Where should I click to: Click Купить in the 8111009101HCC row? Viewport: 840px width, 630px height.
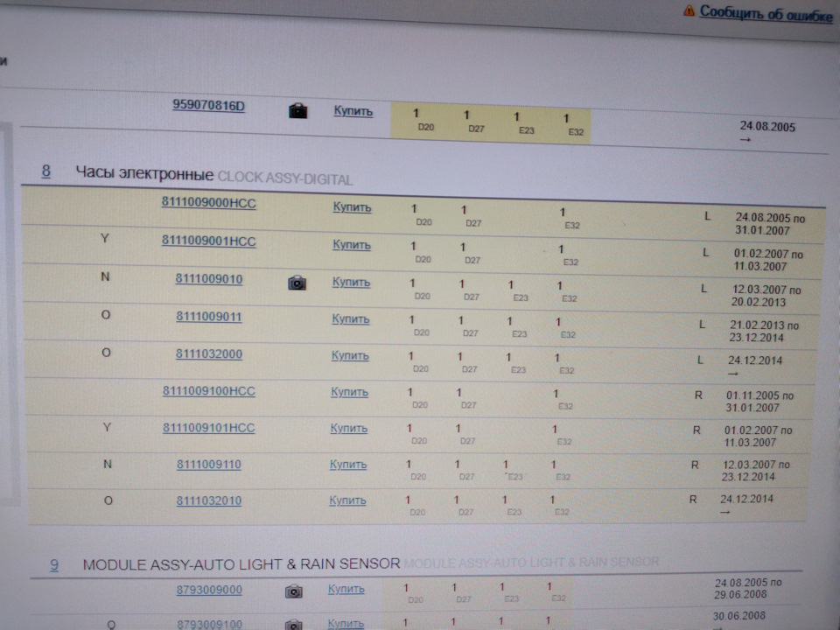coord(349,428)
